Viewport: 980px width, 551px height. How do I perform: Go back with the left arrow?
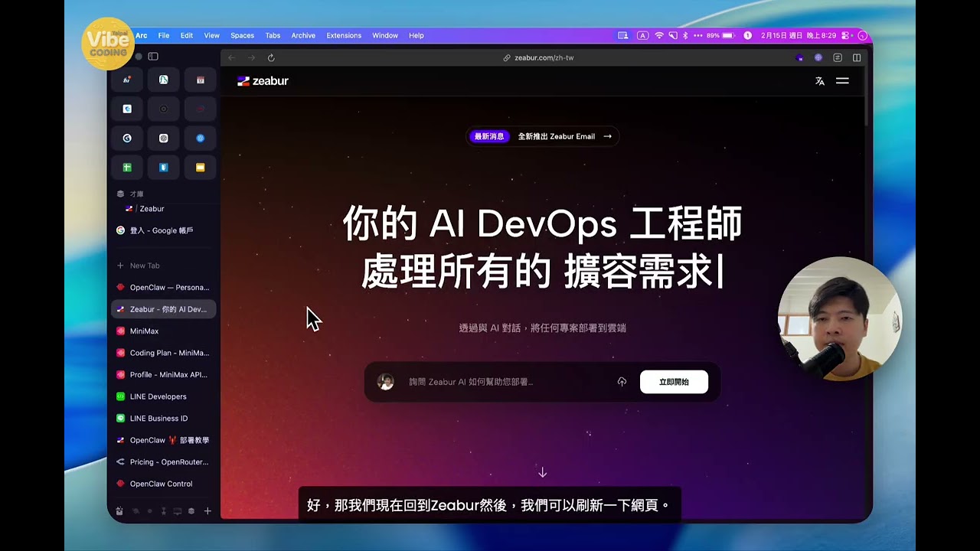(x=231, y=57)
